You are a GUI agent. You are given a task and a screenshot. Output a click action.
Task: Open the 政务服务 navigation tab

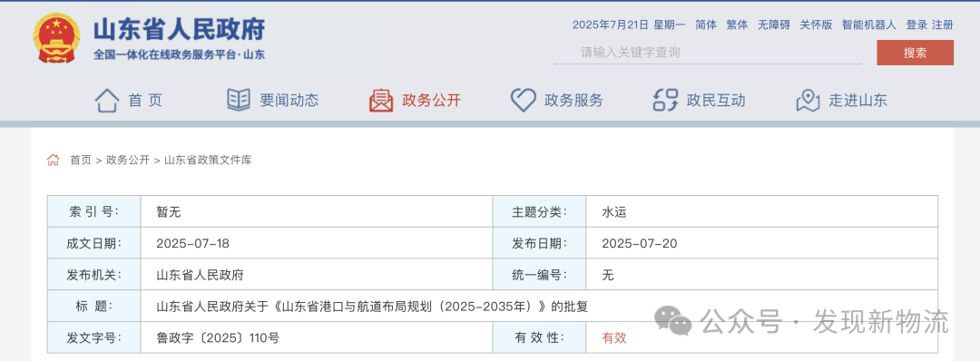(x=573, y=100)
